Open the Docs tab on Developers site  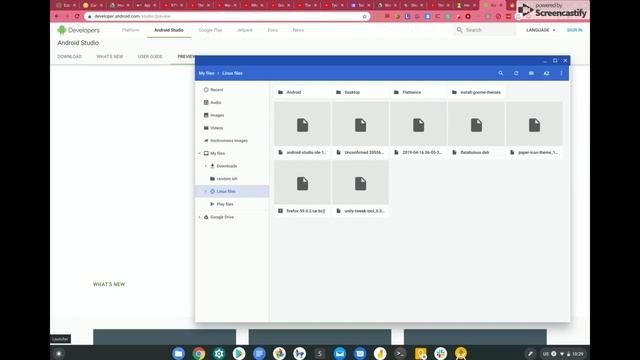point(273,30)
